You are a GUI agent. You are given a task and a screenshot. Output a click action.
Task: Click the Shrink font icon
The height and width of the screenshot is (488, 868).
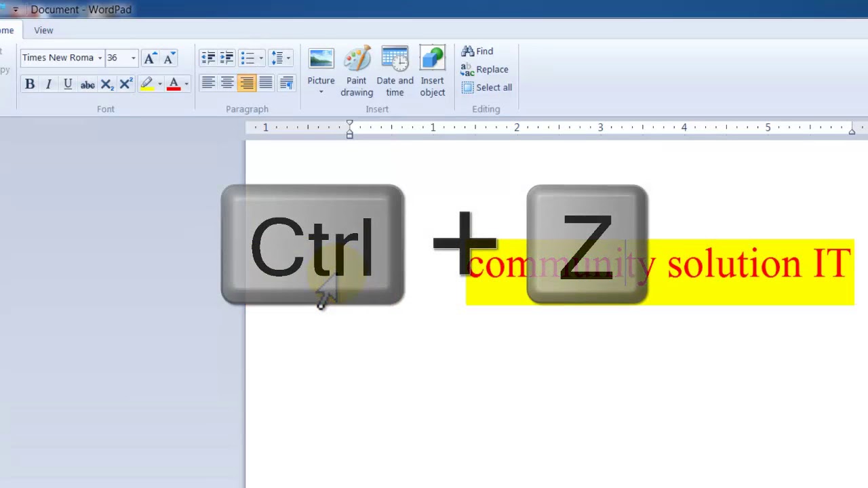(169, 58)
